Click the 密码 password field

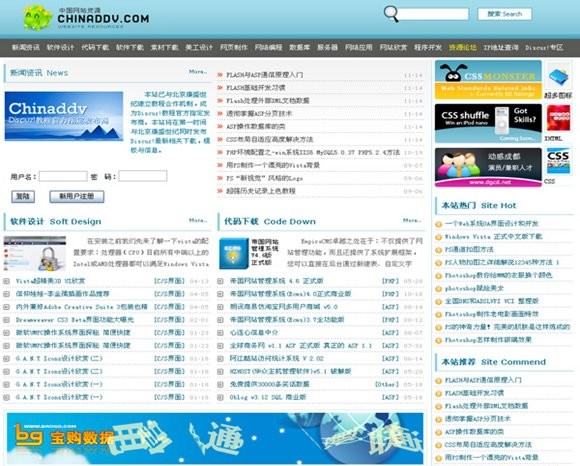tap(143, 176)
